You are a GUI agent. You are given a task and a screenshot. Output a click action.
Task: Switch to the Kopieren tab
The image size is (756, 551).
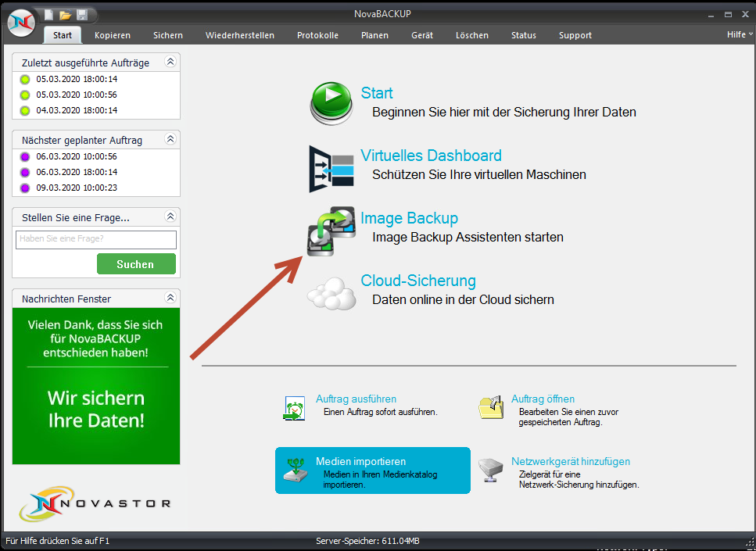click(x=113, y=35)
